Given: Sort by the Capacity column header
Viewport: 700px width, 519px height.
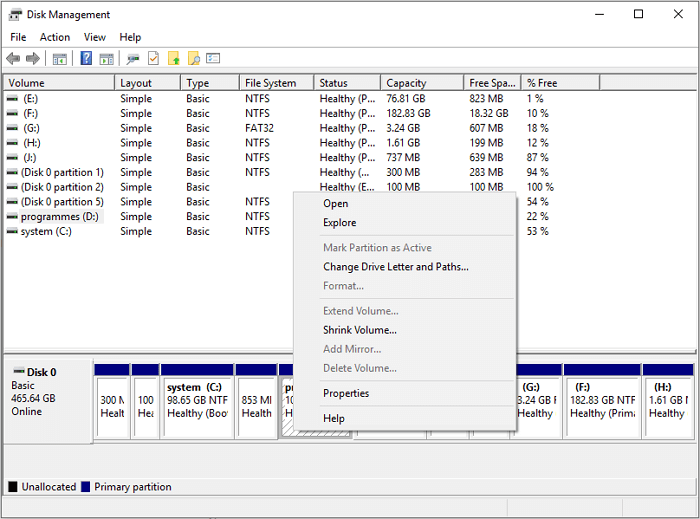Looking at the screenshot, I should coord(406,83).
